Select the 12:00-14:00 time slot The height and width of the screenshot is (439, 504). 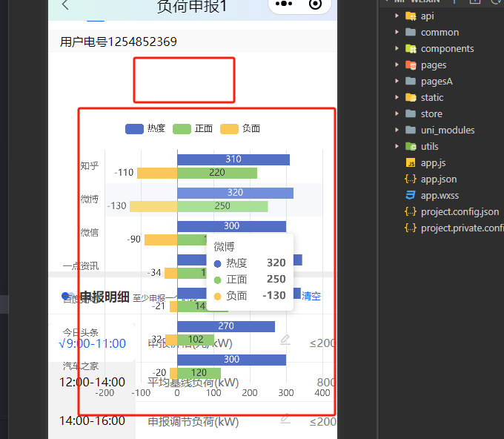point(92,382)
